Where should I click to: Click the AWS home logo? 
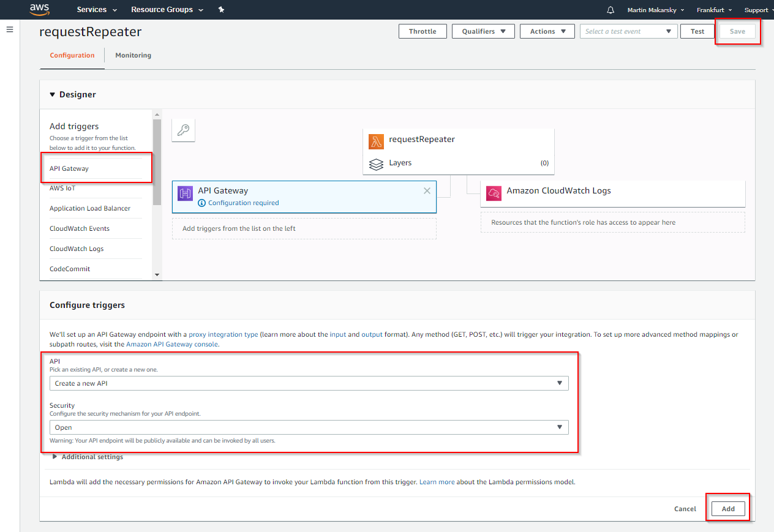click(x=39, y=9)
